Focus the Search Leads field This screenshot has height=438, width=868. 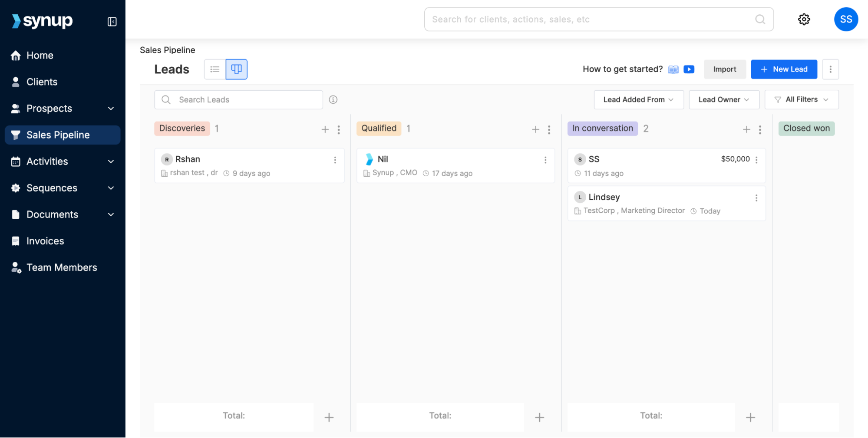pyautogui.click(x=238, y=99)
